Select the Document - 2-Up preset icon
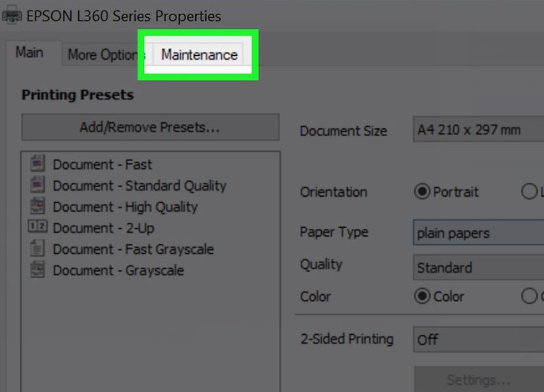 (x=37, y=226)
